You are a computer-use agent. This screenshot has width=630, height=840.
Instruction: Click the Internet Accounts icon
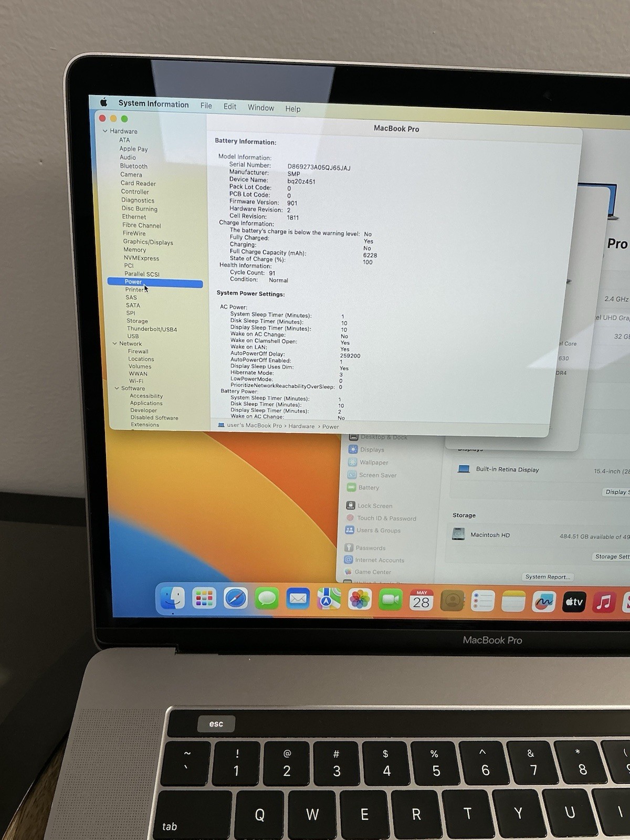(348, 560)
